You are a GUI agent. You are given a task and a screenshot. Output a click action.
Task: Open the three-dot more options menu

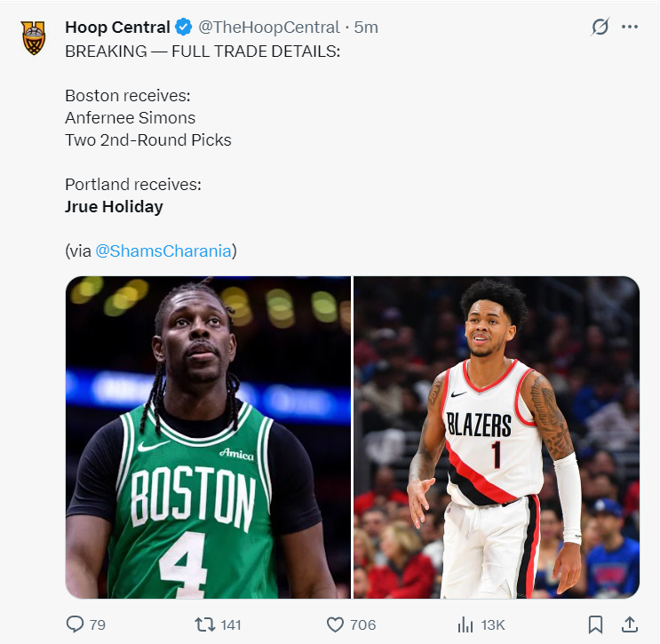click(x=630, y=27)
